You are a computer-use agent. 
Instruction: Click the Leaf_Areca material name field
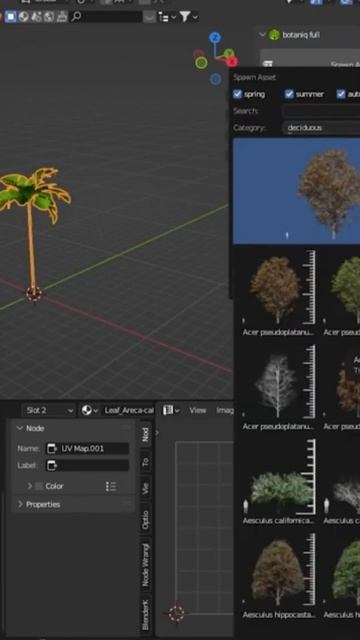(128, 410)
